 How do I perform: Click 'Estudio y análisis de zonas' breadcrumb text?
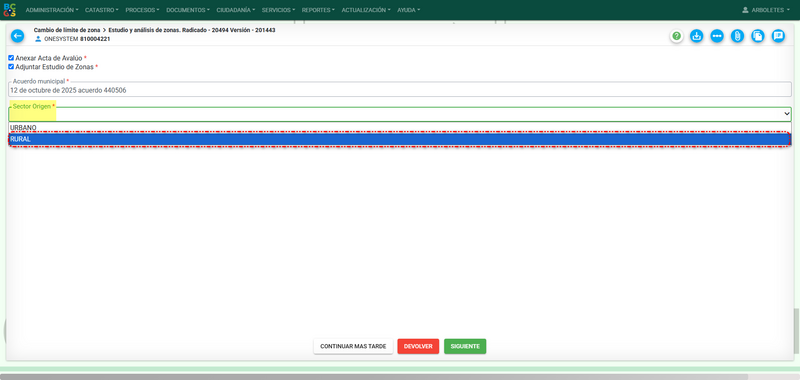coord(145,30)
